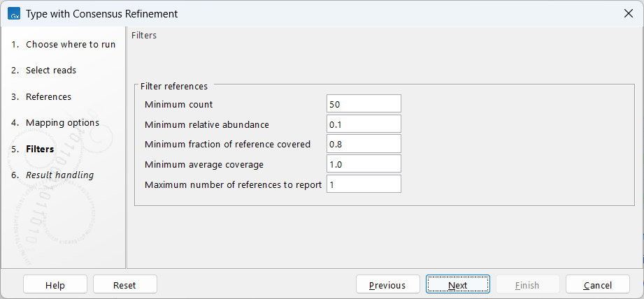Focus the Minimum relative abundance field
The width and height of the screenshot is (644, 299).
[364, 124]
